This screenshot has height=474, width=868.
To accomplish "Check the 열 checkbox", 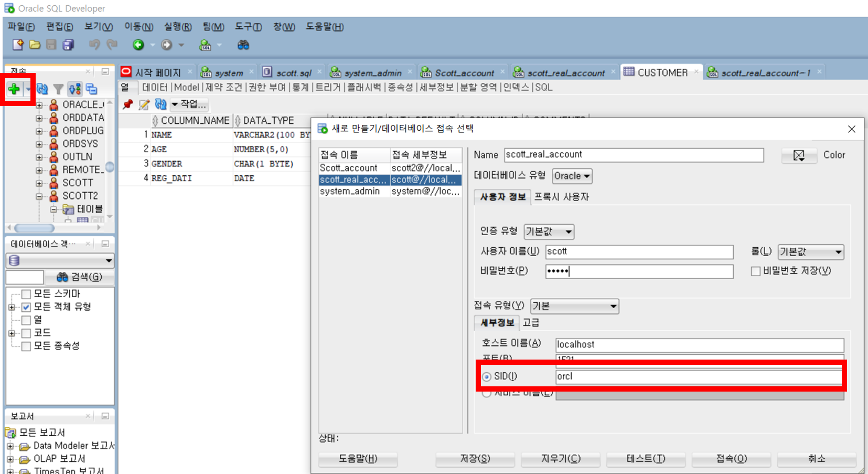I will click(x=26, y=320).
